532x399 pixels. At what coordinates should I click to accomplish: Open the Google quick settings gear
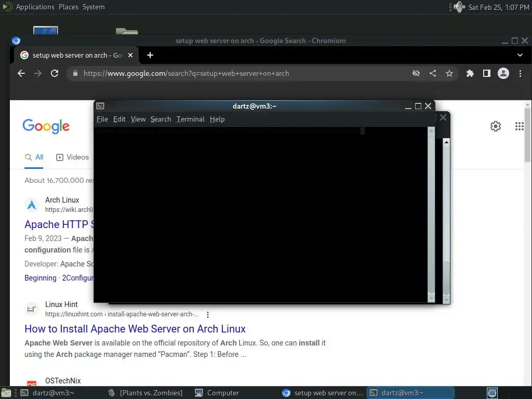[x=495, y=126]
